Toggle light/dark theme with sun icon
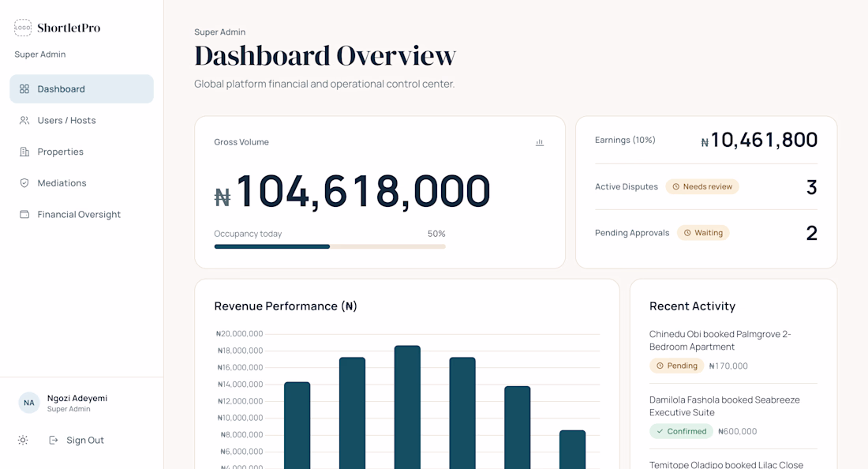Image resolution: width=868 pixels, height=469 pixels. pos(23,441)
